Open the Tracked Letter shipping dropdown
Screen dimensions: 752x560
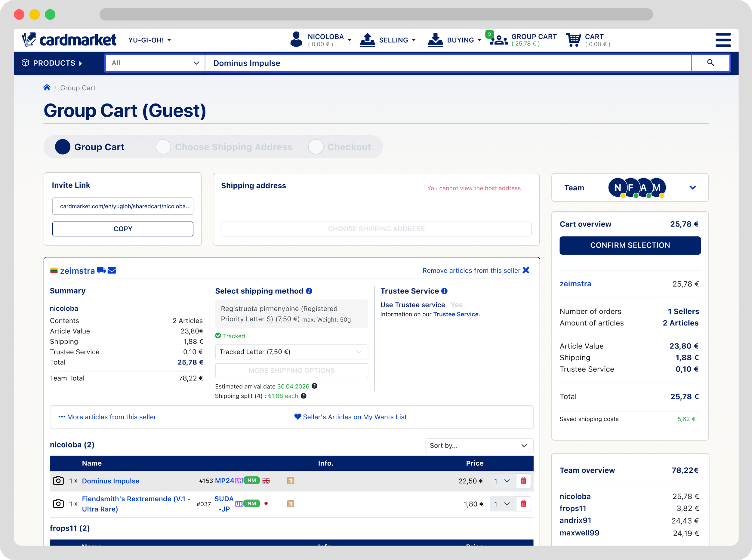tap(291, 352)
